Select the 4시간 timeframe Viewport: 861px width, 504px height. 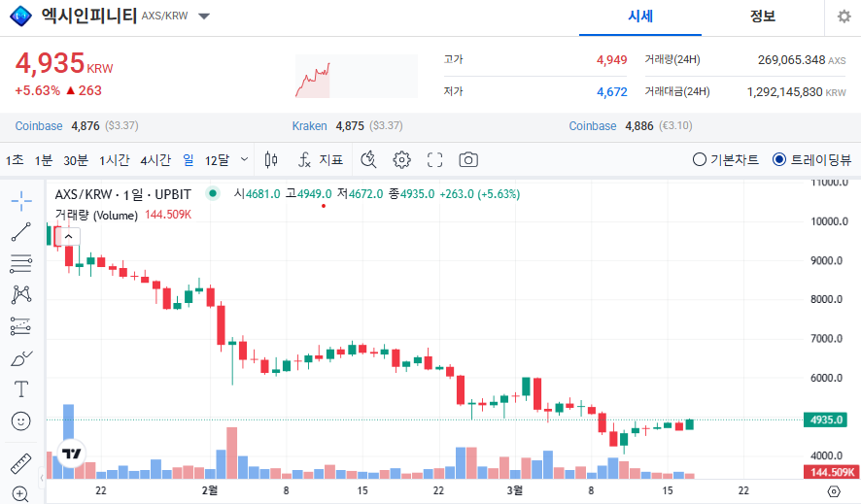(x=155, y=160)
